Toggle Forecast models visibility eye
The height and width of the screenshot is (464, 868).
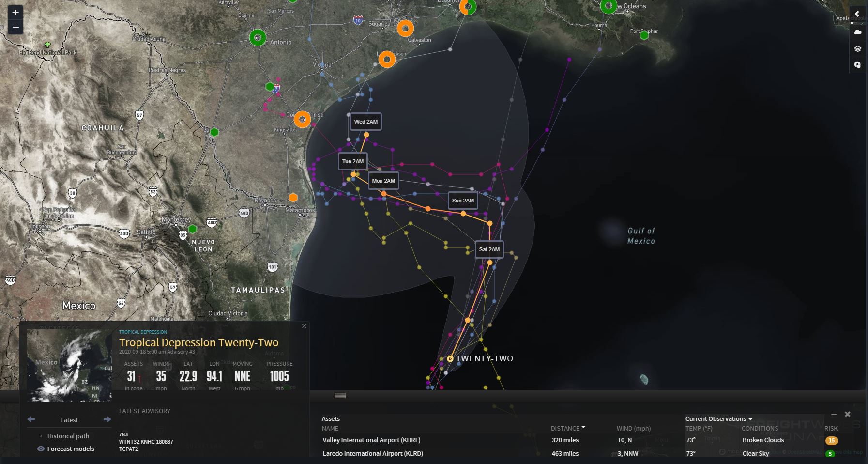[x=41, y=449]
